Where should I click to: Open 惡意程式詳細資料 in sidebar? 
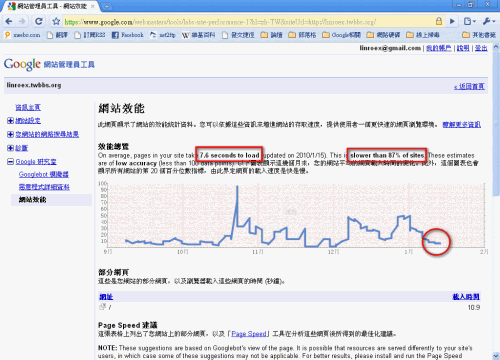coord(44,187)
